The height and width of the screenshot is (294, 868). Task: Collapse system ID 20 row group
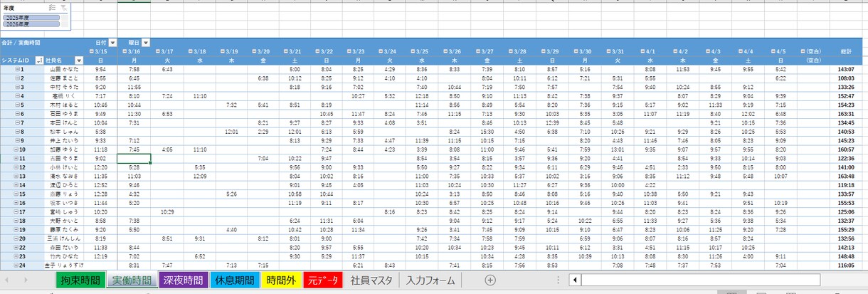click(x=16, y=238)
